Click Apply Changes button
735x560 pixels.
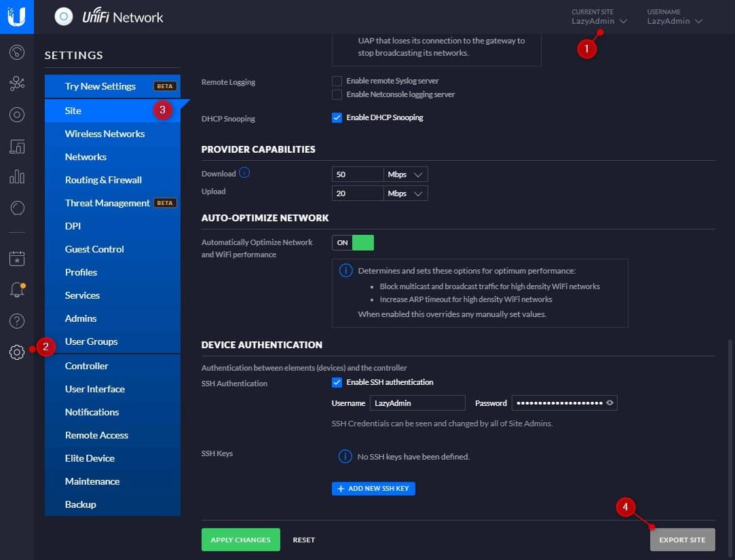[240, 540]
